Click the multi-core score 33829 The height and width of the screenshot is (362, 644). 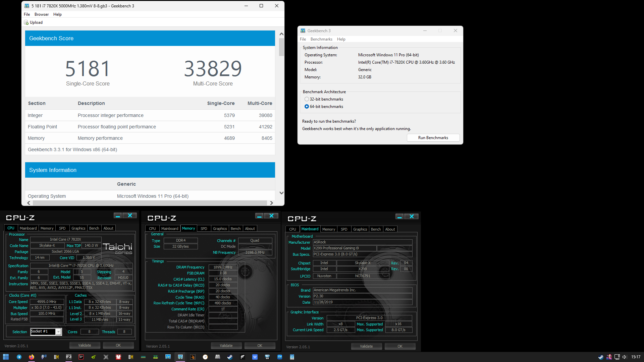213,69
